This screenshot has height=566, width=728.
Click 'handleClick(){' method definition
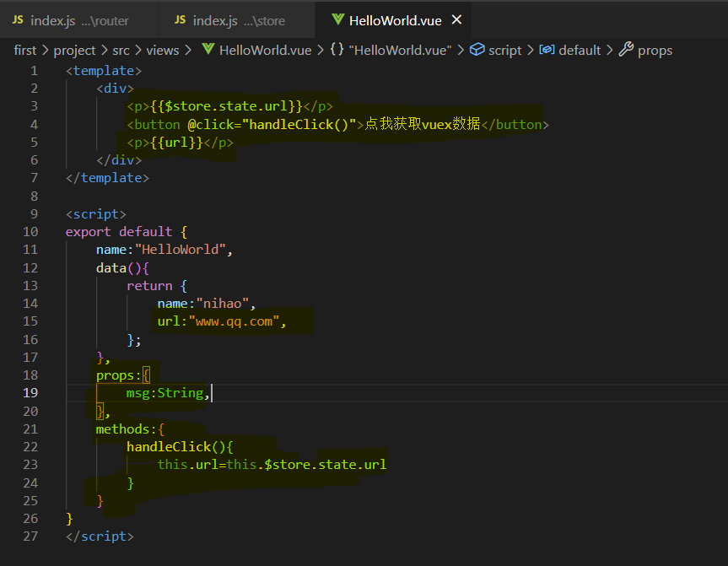coord(181,447)
